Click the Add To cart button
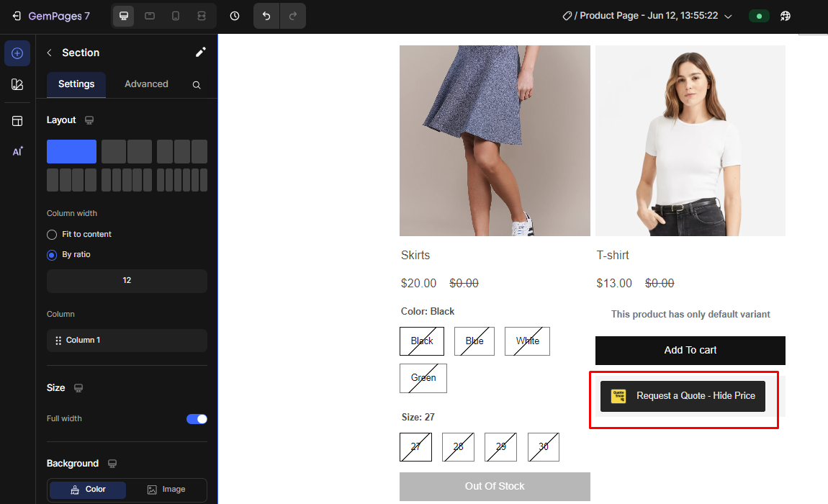This screenshot has height=504, width=828. click(689, 351)
